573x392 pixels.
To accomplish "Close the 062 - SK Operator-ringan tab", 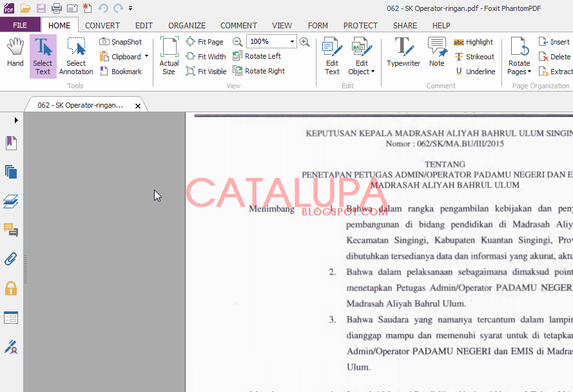I will [138, 106].
